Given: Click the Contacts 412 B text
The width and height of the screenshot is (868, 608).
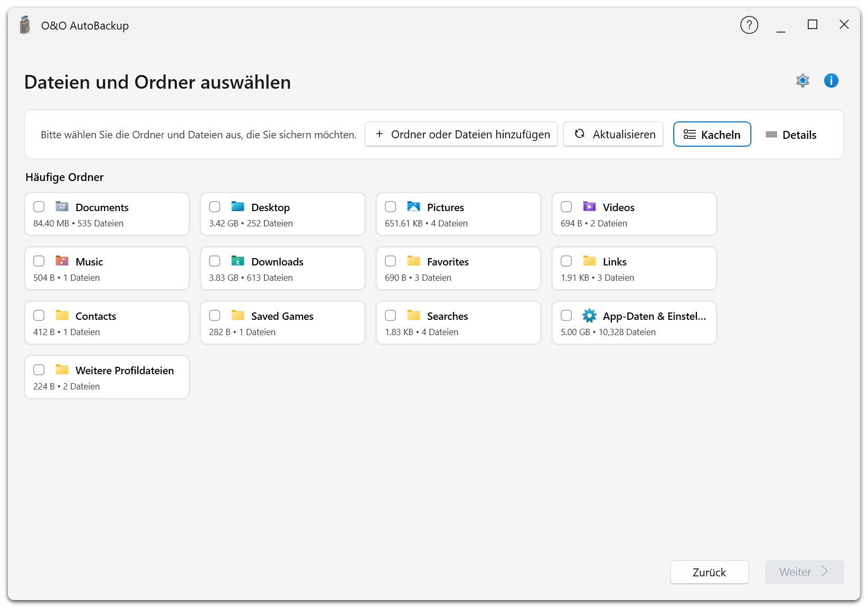Looking at the screenshot, I should click(44, 332).
